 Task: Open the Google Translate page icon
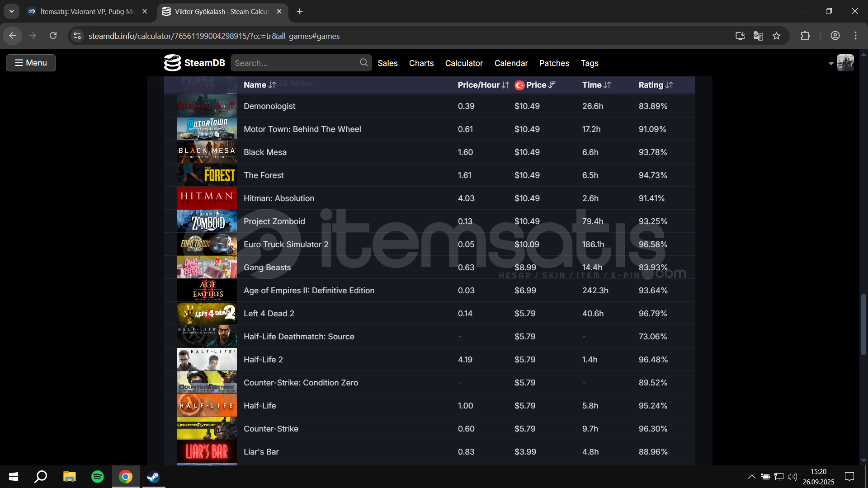(758, 36)
